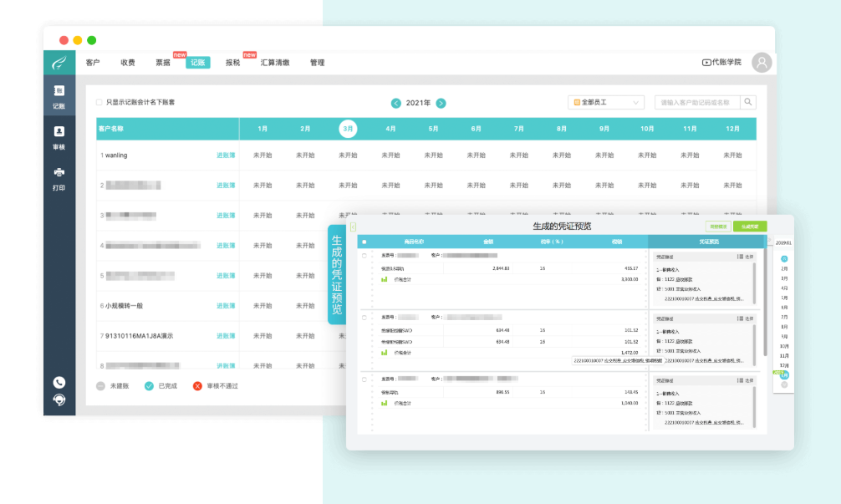Image resolution: width=841 pixels, height=504 pixels.
Task: Click the search magnifier icon
Action: point(748,102)
